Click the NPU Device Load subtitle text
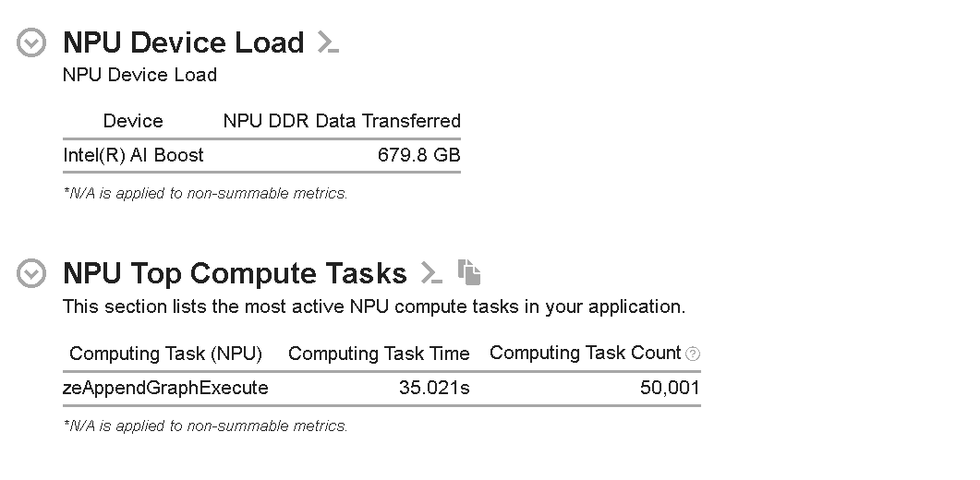 pyautogui.click(x=139, y=75)
